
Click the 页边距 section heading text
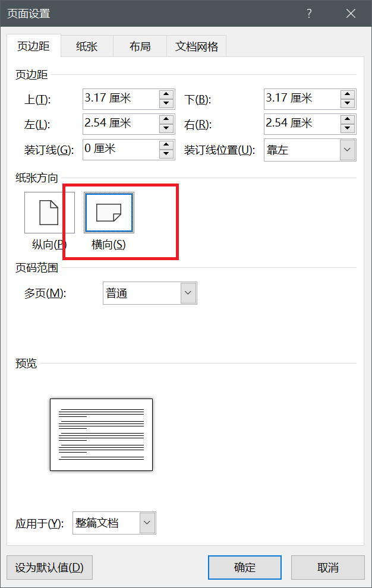point(31,75)
